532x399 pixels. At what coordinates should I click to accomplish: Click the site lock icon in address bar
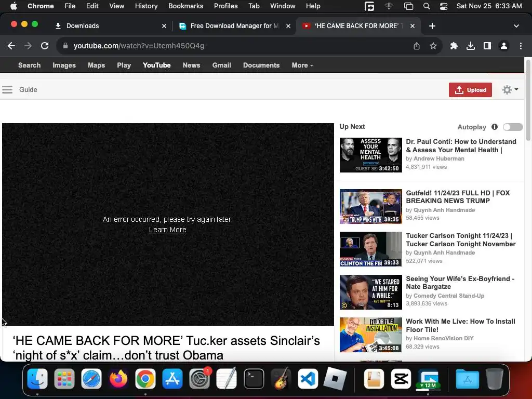click(x=65, y=46)
